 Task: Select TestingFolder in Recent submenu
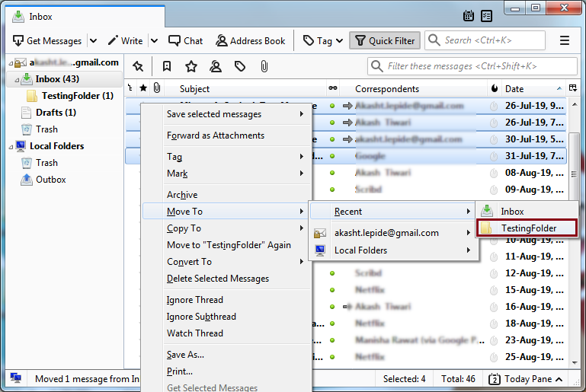[527, 228]
